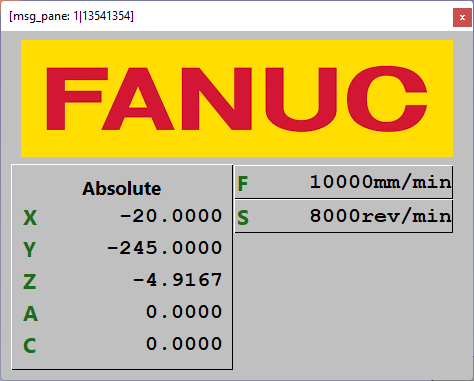This screenshot has width=474, height=381.
Task: Click the S spindle speed label
Action: tap(243, 218)
